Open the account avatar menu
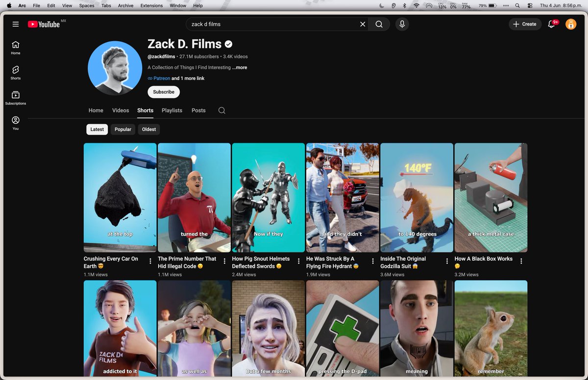The width and height of the screenshot is (588, 380). click(571, 24)
